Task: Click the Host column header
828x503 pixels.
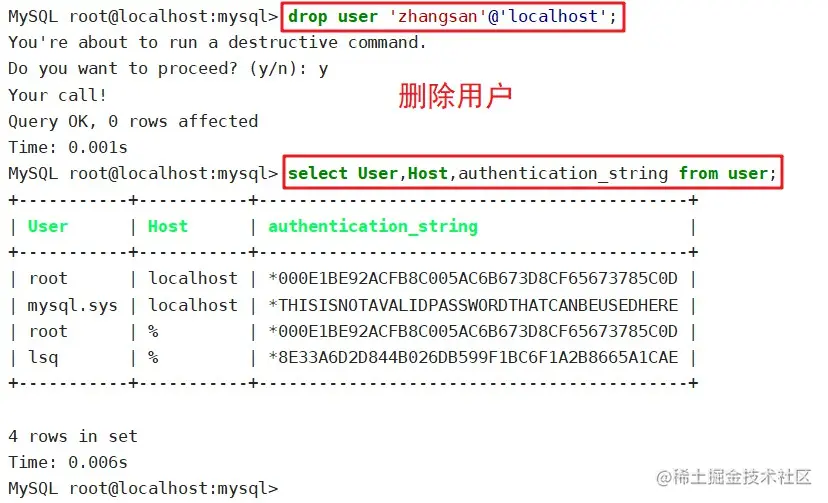Action: [167, 226]
